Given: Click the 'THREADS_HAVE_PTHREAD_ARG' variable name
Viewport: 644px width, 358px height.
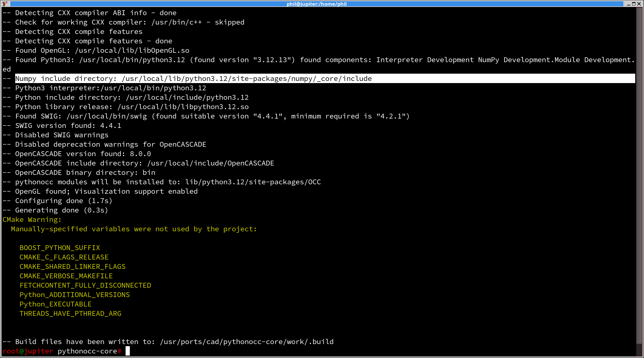Looking at the screenshot, I should click(70, 313).
